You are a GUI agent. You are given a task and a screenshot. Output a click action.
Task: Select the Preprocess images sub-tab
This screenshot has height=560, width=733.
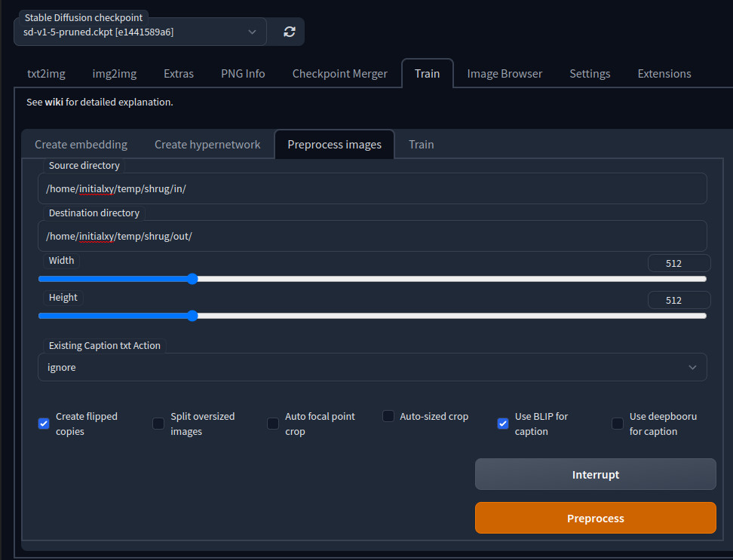coord(334,145)
